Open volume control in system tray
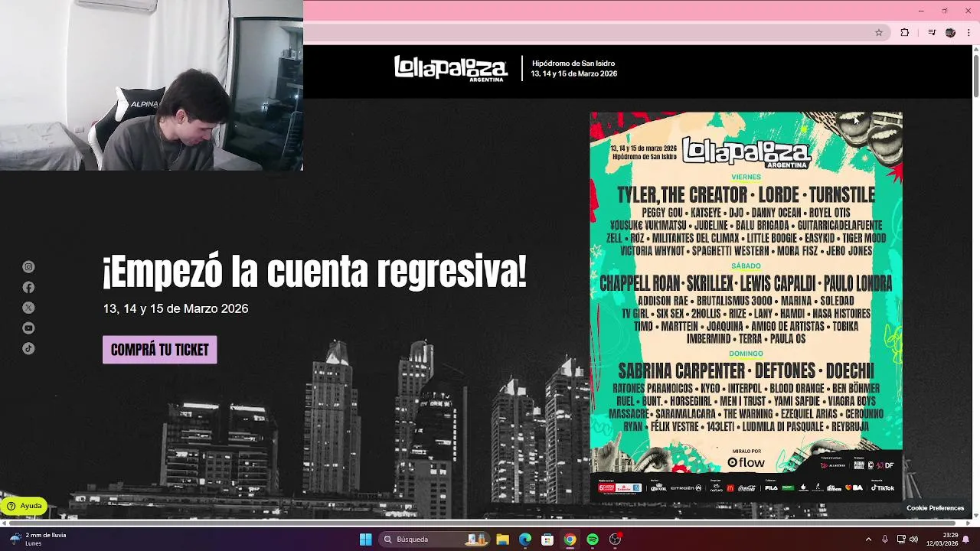 pyautogui.click(x=913, y=540)
